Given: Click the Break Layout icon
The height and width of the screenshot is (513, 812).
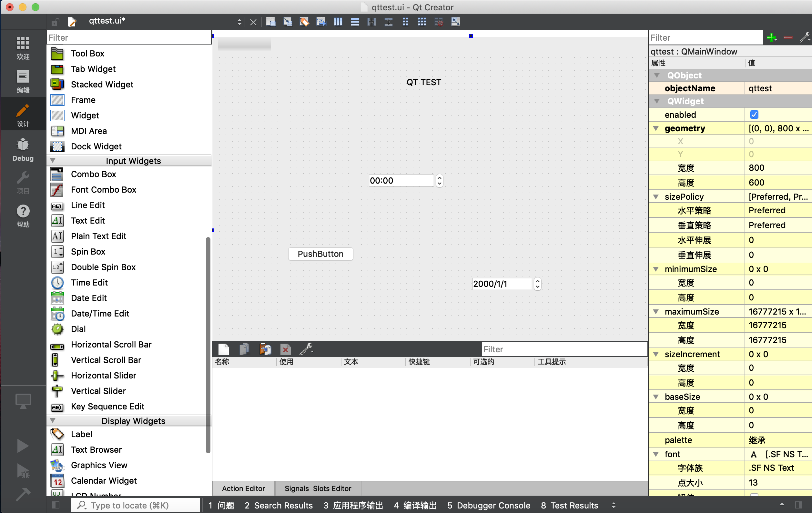Looking at the screenshot, I should [x=439, y=22].
